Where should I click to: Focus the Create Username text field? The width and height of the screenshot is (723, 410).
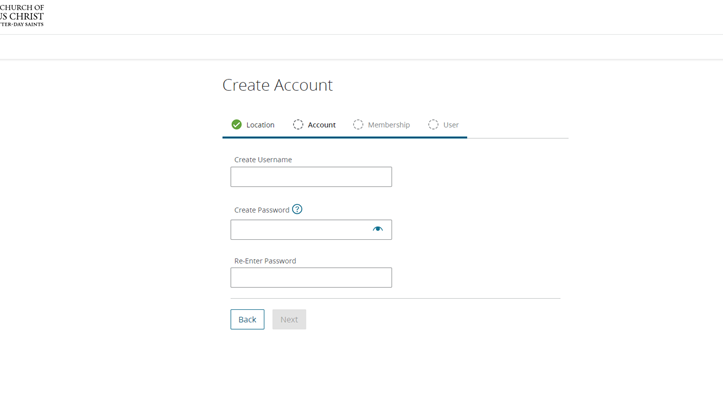click(311, 177)
